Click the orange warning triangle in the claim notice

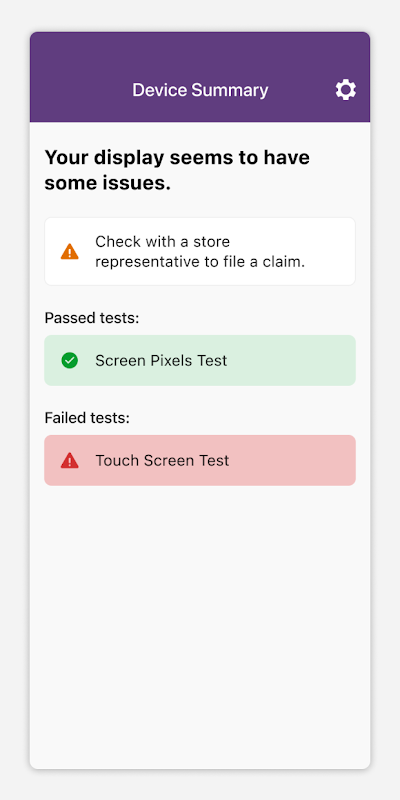69,252
